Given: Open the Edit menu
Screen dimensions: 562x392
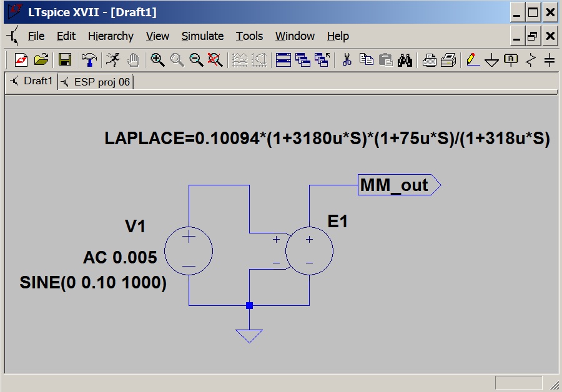Looking at the screenshot, I should (66, 36).
